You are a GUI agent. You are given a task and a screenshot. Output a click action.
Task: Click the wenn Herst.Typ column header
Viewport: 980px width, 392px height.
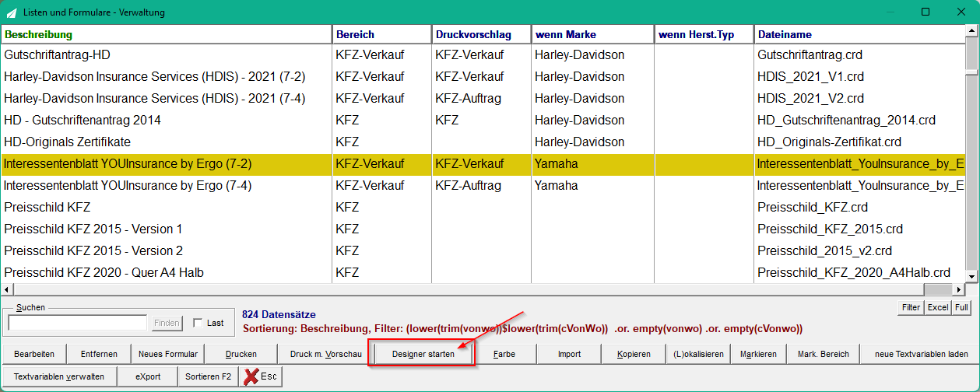pyautogui.click(x=704, y=34)
